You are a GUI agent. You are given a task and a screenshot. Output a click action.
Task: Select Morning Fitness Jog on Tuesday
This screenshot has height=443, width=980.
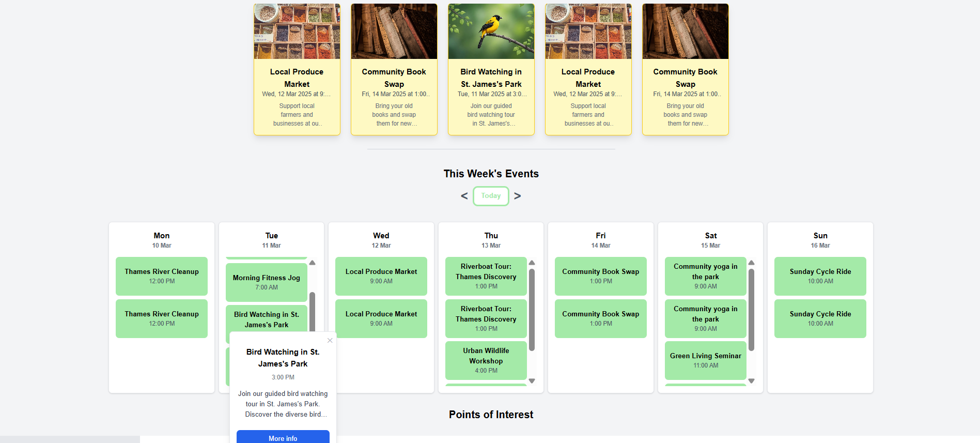pyautogui.click(x=266, y=282)
